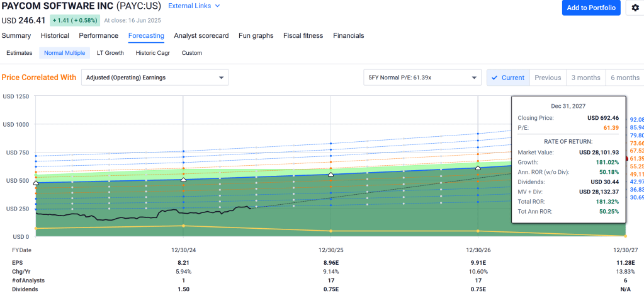Open Adjusted (Operating) Earnings dropdown
This screenshot has width=644, height=295.
coord(155,78)
